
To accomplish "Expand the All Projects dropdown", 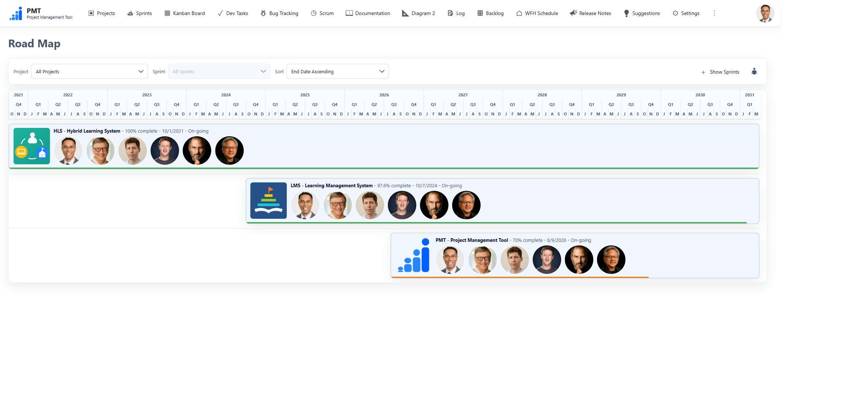I will click(x=89, y=71).
